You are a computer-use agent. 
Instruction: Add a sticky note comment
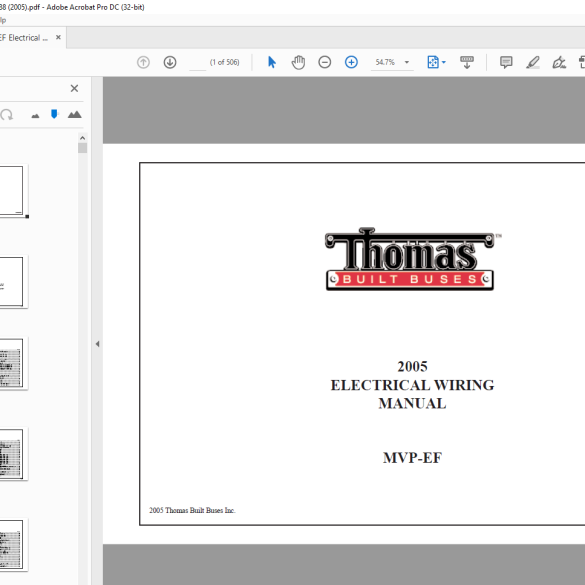pyautogui.click(x=506, y=62)
